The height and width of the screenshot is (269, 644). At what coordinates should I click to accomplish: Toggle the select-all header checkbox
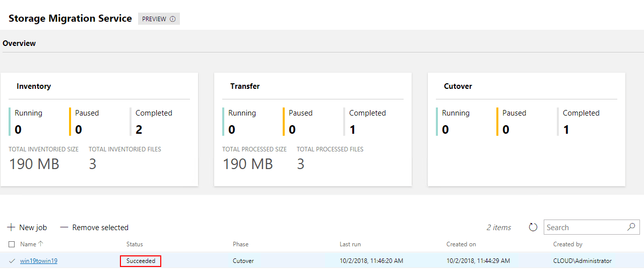12,244
